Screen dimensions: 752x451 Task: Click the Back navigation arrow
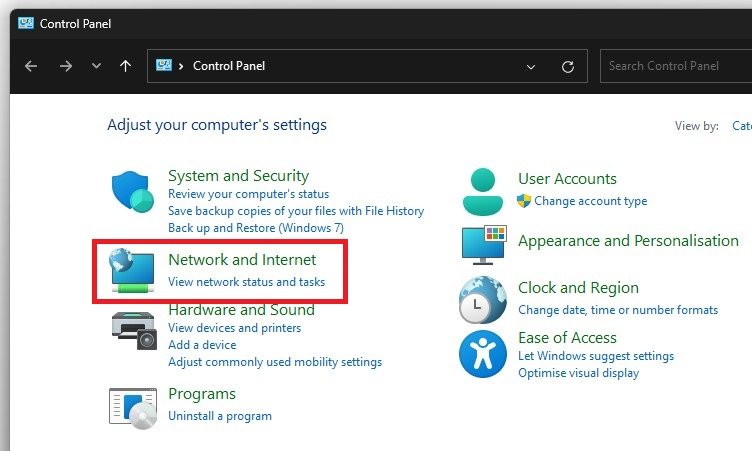tap(31, 66)
